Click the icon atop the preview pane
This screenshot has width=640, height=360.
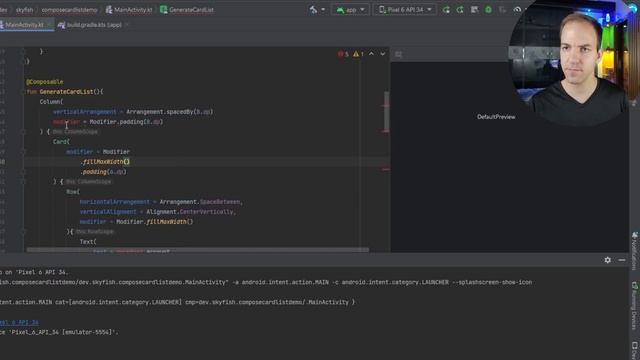tap(398, 54)
